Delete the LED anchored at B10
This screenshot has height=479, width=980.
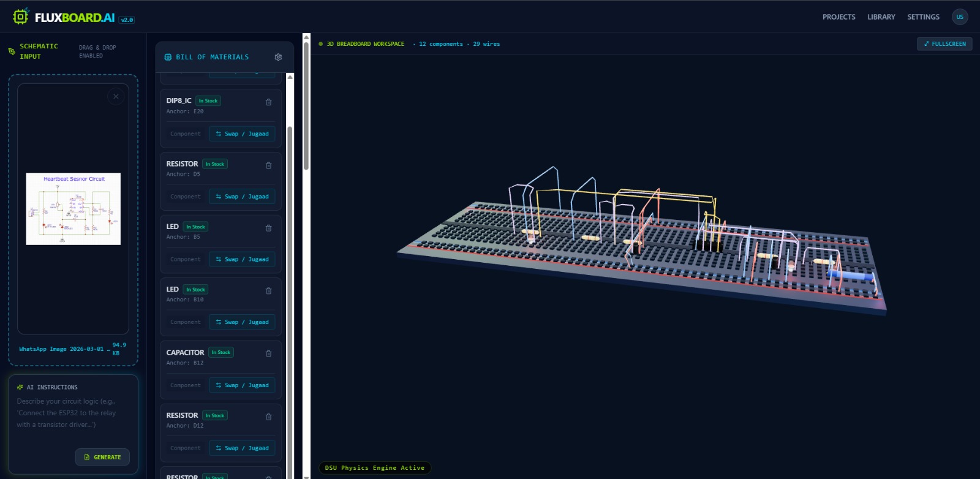268,291
